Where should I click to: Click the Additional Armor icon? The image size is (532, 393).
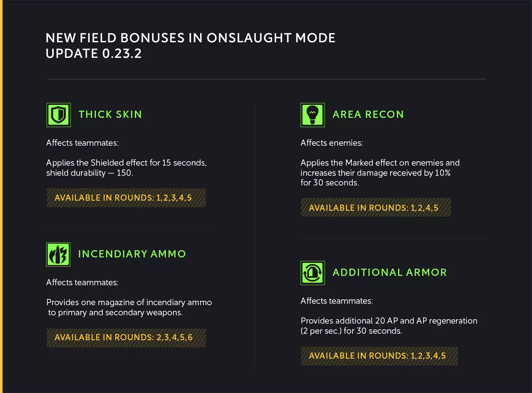coord(313,273)
